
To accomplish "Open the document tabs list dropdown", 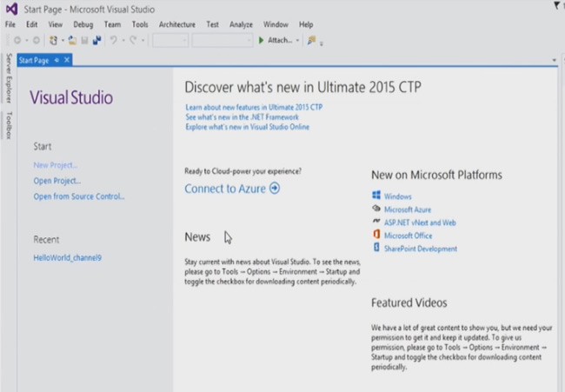I will point(555,60).
